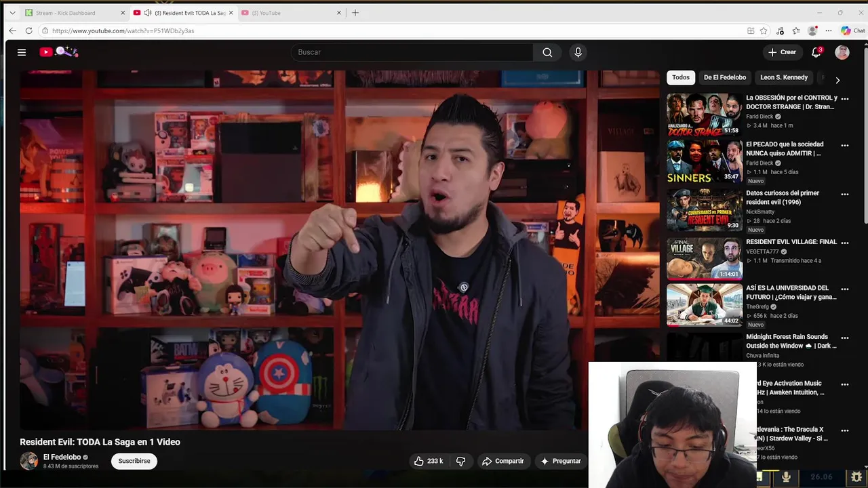Click the page vertical scrollbar
Screen dimensions: 868x488
coord(865,136)
